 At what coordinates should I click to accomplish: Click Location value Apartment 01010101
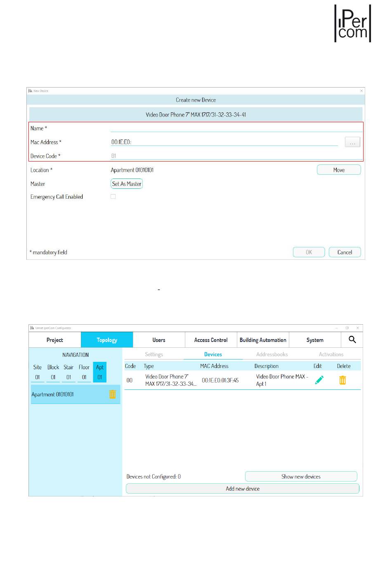tap(132, 170)
